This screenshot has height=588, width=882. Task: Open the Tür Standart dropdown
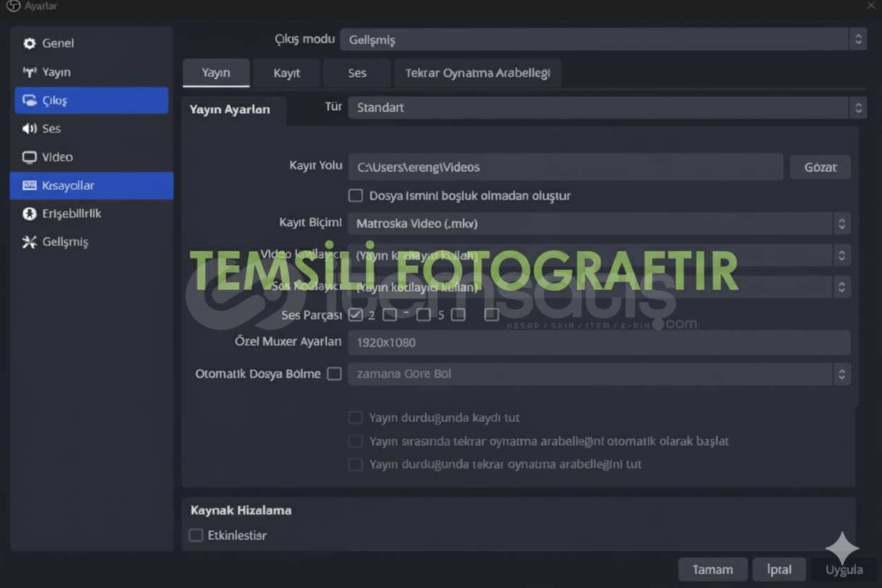point(606,107)
